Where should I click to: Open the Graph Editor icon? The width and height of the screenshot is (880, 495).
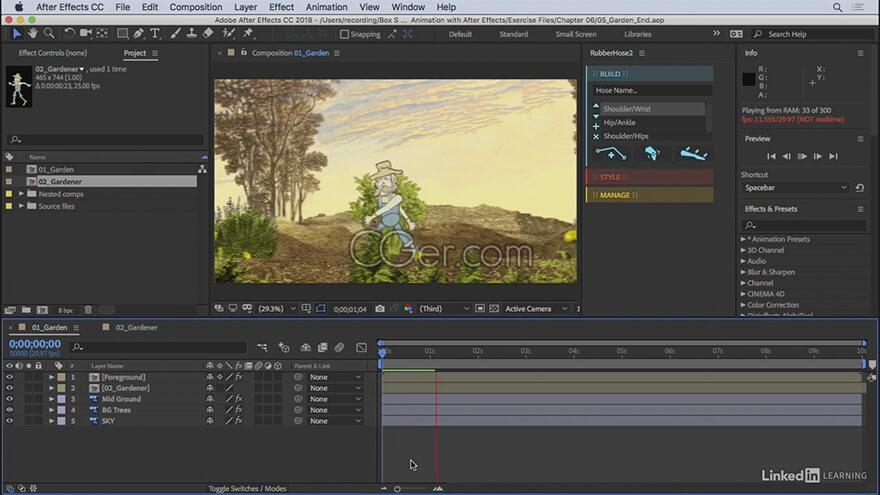(361, 347)
